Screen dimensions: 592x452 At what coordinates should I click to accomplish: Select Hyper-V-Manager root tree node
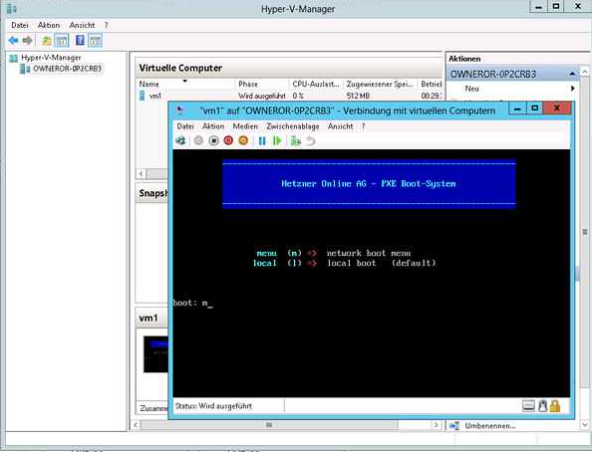click(x=51, y=58)
